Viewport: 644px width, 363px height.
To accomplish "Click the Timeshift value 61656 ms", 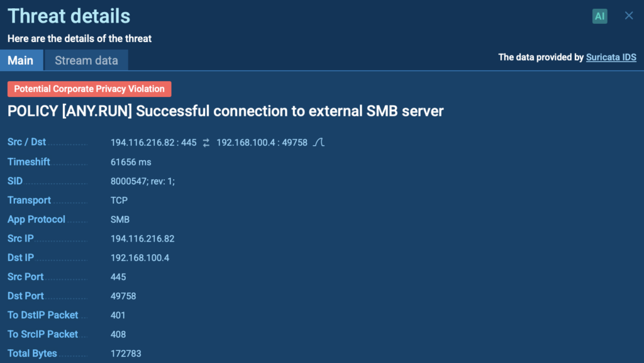I will [x=131, y=162].
